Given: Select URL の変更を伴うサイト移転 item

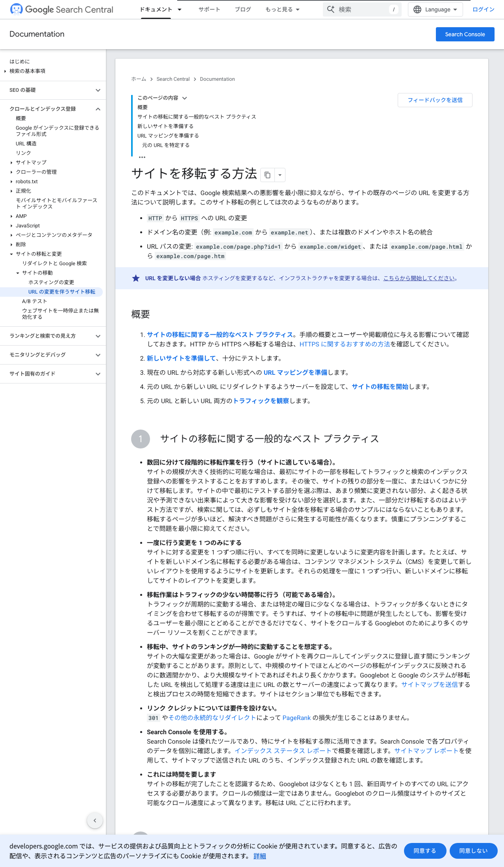Looking at the screenshot, I should pyautogui.click(x=62, y=292).
